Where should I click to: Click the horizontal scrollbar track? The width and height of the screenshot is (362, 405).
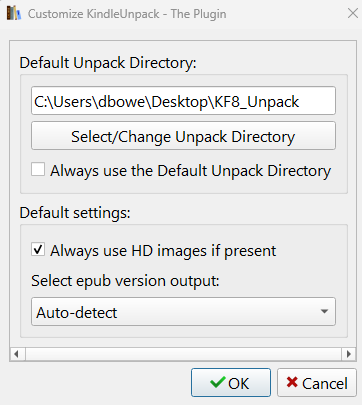click(183, 354)
